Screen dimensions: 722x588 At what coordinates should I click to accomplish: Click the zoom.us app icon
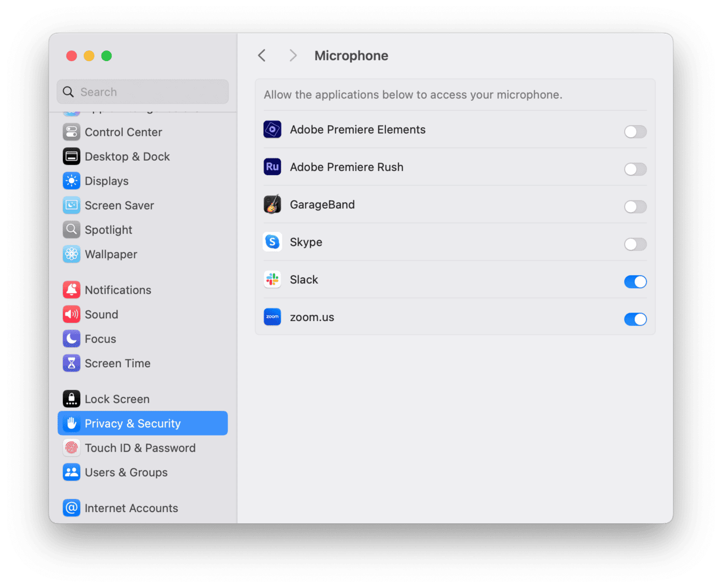273,317
